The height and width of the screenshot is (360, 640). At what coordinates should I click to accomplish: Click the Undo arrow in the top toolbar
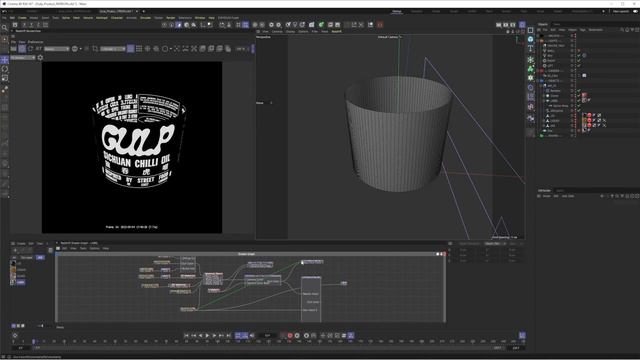[4, 11]
